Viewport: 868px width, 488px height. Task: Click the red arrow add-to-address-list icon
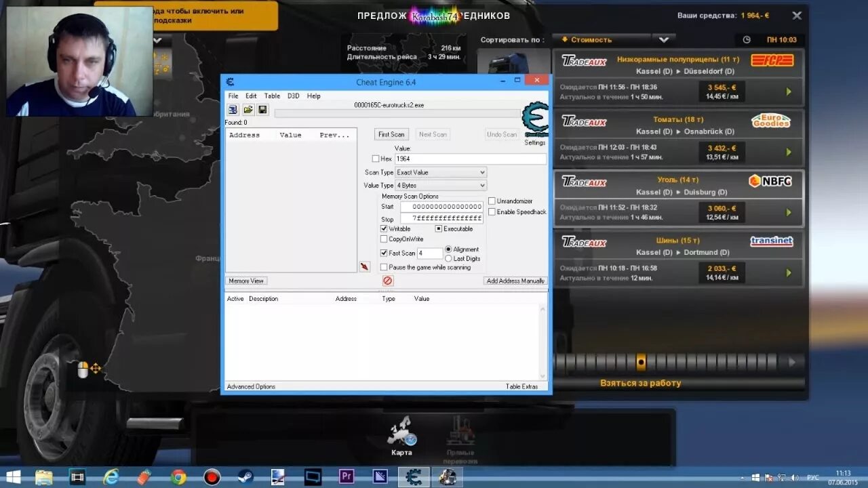(365, 267)
